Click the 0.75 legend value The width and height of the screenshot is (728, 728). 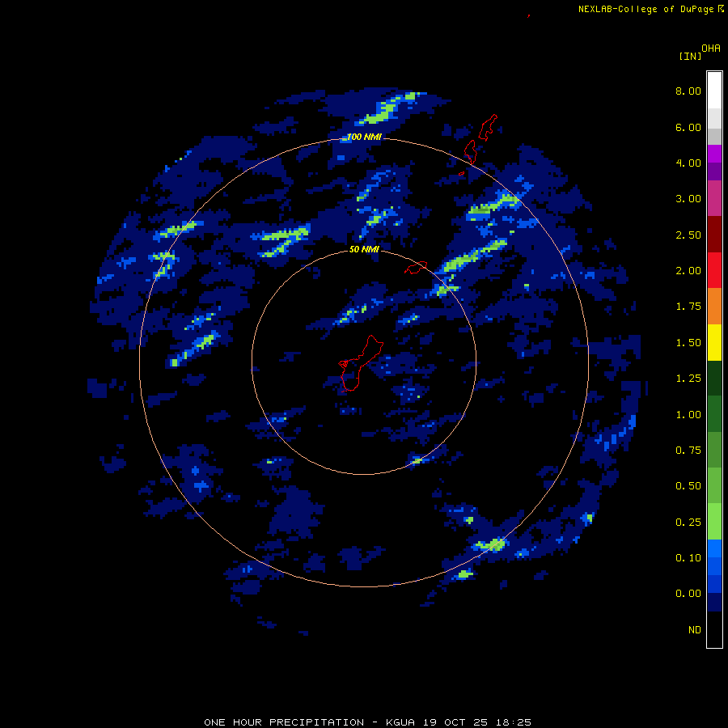click(x=688, y=451)
